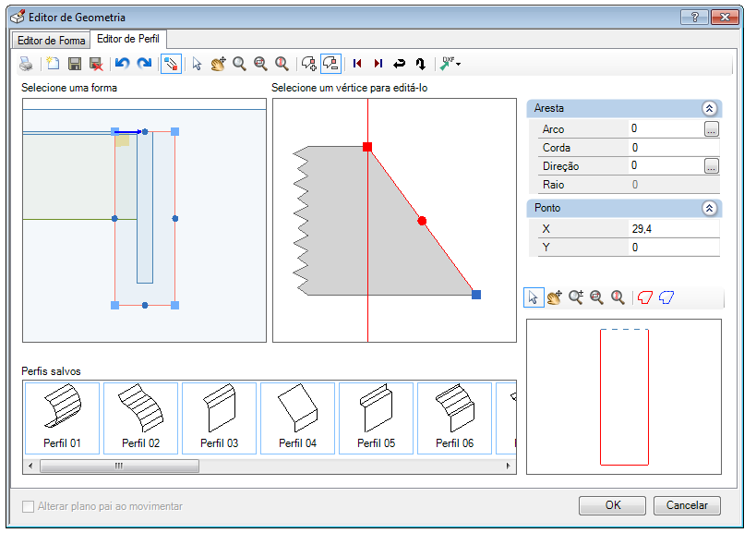The height and width of the screenshot is (533, 756).
Task: Toggle Alterar plano pai ao movimentar checkbox
Action: tap(29, 506)
